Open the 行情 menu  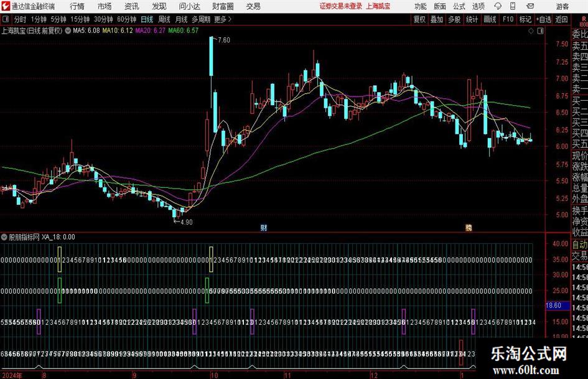point(77,6)
